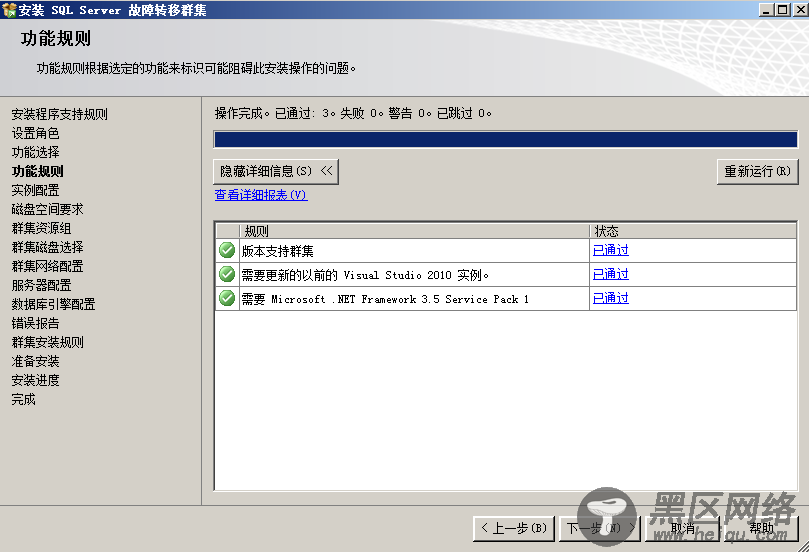This screenshot has height=552, width=809.
Task: Click rule text 版本支持群集
Action: (x=278, y=251)
